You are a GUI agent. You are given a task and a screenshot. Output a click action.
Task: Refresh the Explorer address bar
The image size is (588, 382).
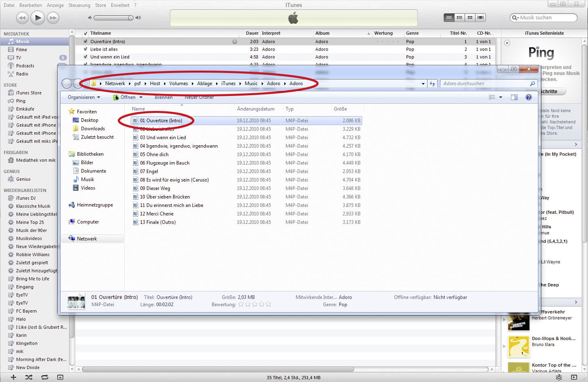click(432, 83)
